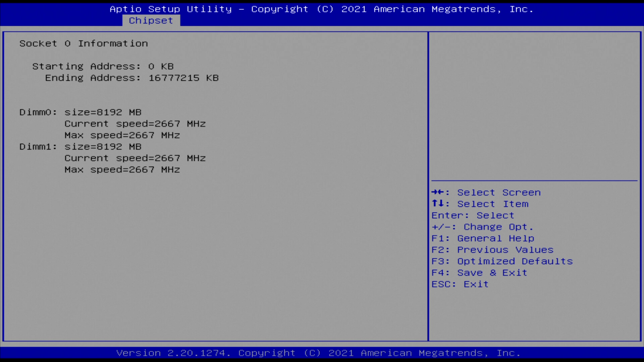Click Current speed=2667 MHz under Dimm1
The height and width of the screenshot is (362, 644).
pyautogui.click(x=135, y=158)
